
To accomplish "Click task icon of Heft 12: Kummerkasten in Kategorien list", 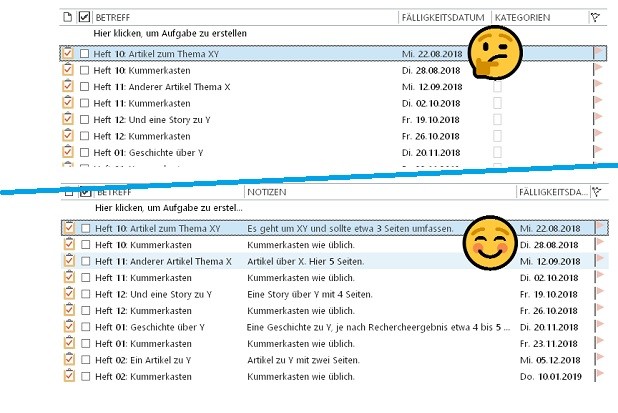I will [x=68, y=135].
